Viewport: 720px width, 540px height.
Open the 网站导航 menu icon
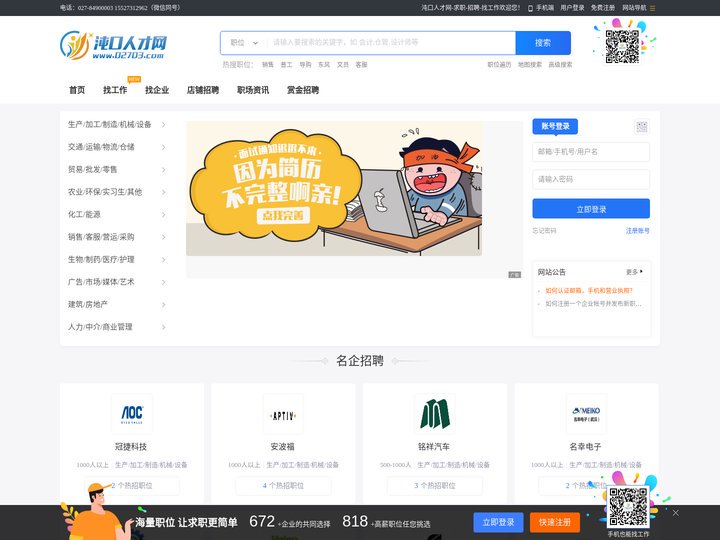click(x=652, y=8)
